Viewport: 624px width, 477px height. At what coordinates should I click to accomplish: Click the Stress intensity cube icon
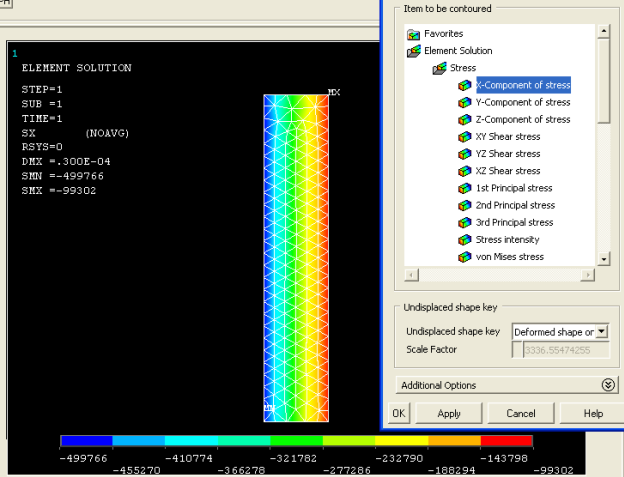coord(464,240)
